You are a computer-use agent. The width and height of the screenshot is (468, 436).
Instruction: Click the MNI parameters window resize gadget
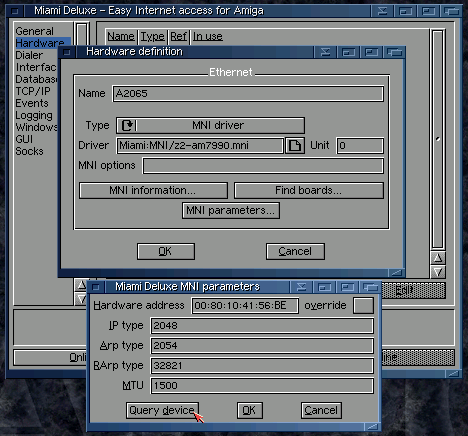click(372, 427)
